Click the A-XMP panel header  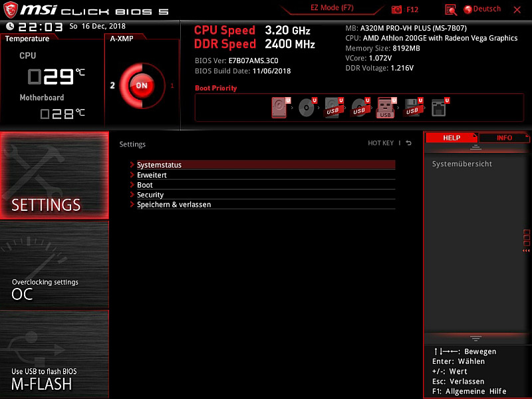point(122,39)
